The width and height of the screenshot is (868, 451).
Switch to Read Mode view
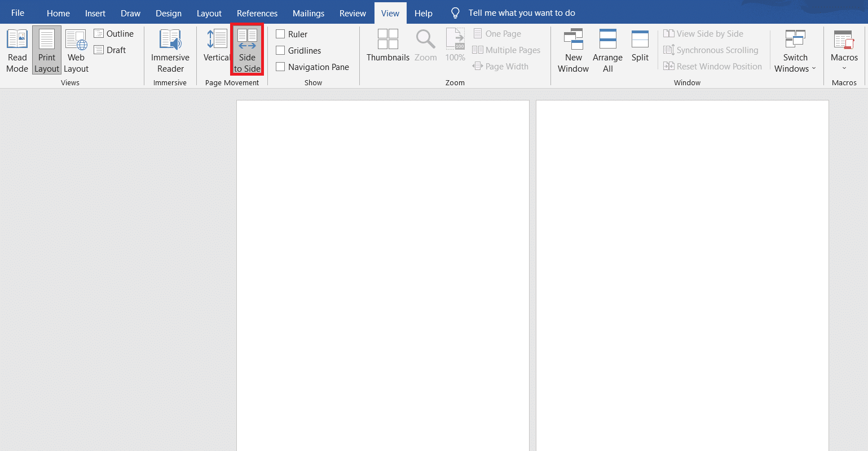tap(17, 51)
